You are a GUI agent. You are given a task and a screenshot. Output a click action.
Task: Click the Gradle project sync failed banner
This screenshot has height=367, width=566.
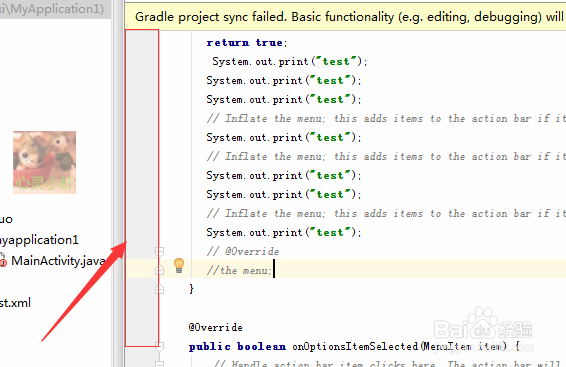pyautogui.click(x=345, y=17)
